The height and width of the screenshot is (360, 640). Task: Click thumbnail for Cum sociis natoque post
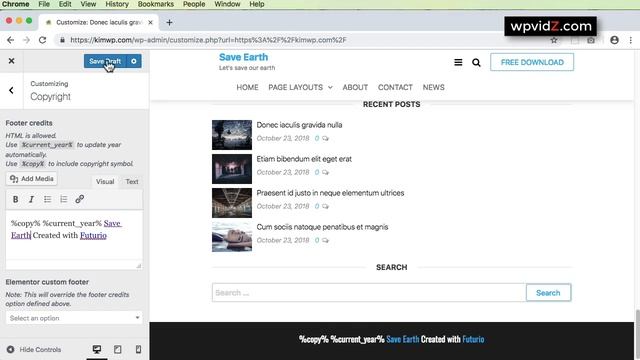point(232,237)
